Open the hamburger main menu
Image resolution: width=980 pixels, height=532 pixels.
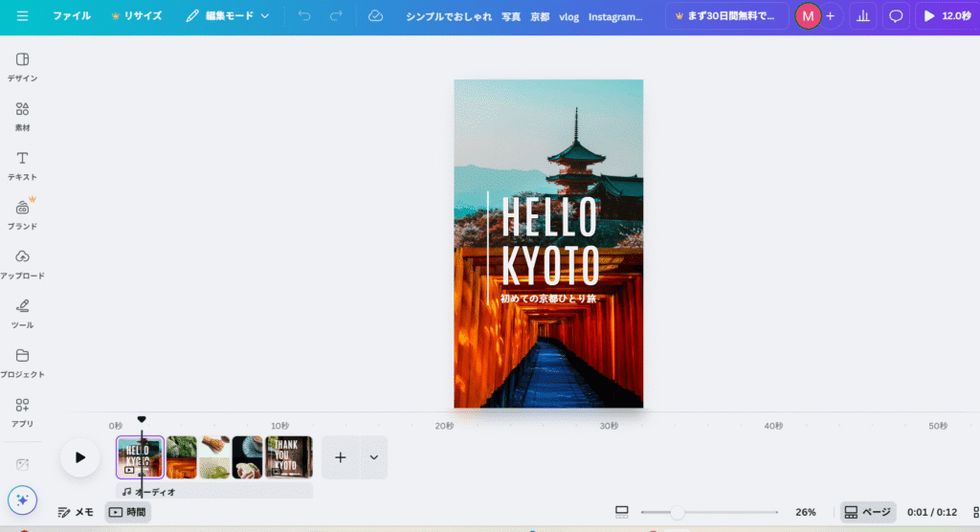pos(22,16)
